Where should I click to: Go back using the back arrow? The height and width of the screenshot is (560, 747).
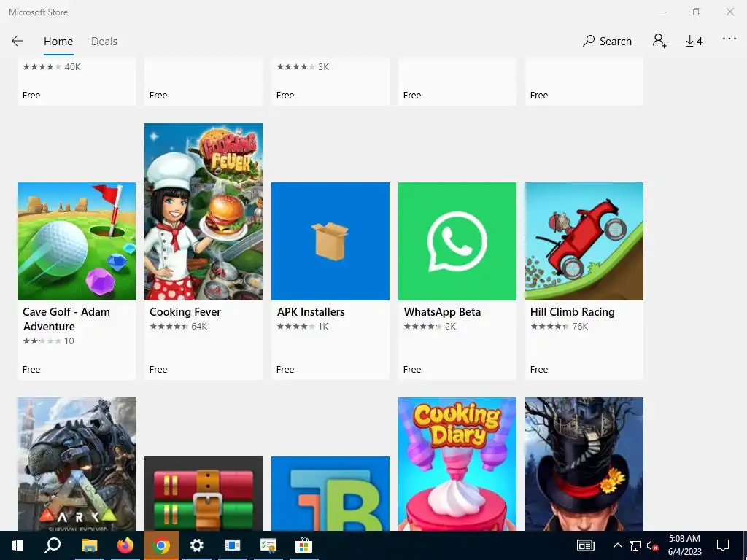18,41
